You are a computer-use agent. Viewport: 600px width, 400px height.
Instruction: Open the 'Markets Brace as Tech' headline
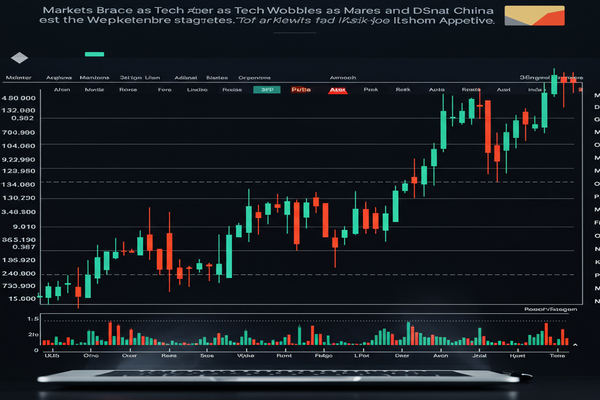[268, 15]
